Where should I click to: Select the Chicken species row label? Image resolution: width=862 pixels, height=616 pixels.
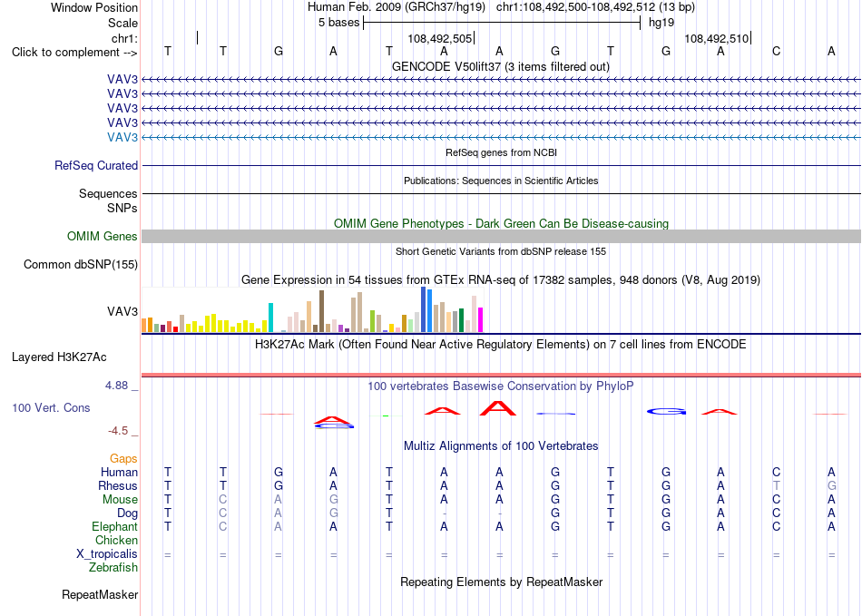tap(116, 540)
